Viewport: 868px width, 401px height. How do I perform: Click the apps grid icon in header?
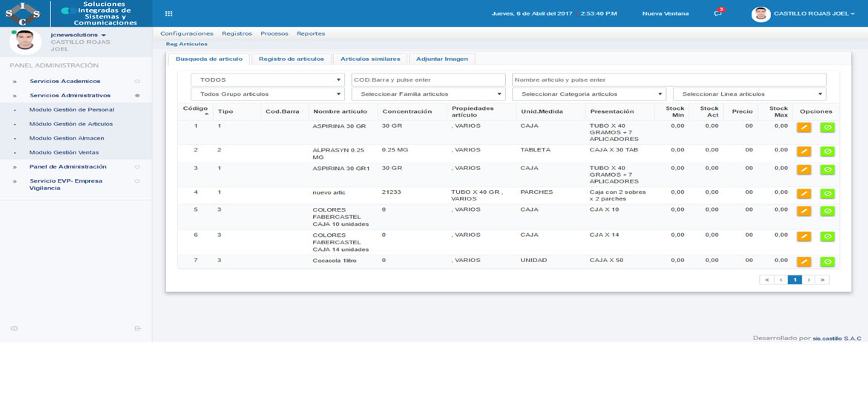pos(168,13)
